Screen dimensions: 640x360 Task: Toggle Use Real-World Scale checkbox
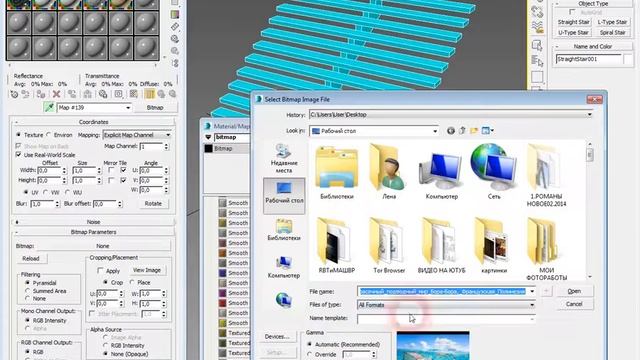click(18, 155)
